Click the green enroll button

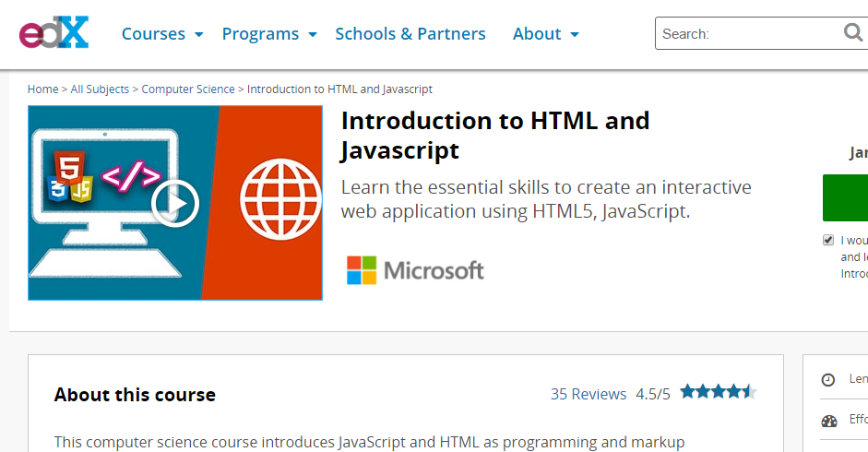click(845, 197)
